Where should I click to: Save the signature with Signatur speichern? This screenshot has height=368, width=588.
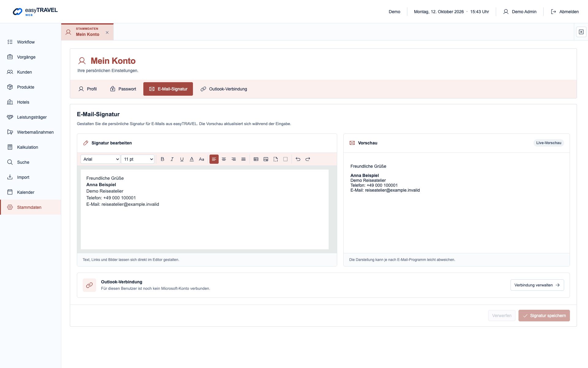pyautogui.click(x=544, y=316)
